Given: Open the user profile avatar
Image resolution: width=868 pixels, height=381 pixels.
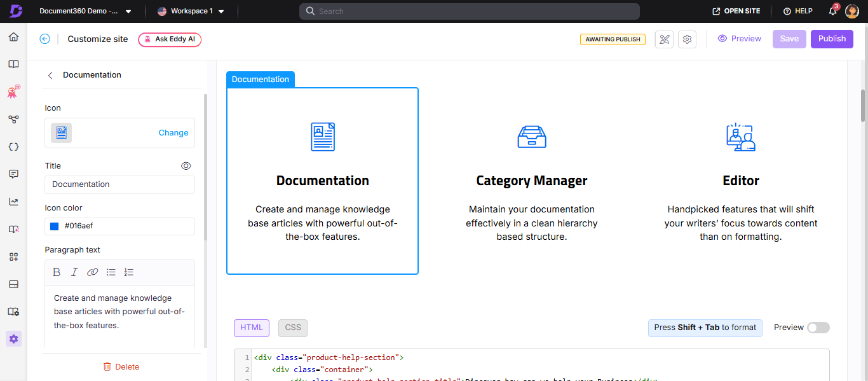Looking at the screenshot, I should 852,11.
